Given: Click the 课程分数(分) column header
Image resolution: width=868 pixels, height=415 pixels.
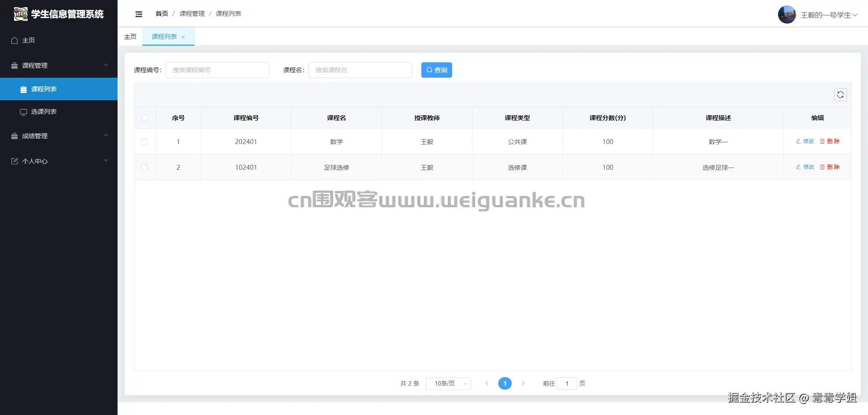Looking at the screenshot, I should (608, 118).
